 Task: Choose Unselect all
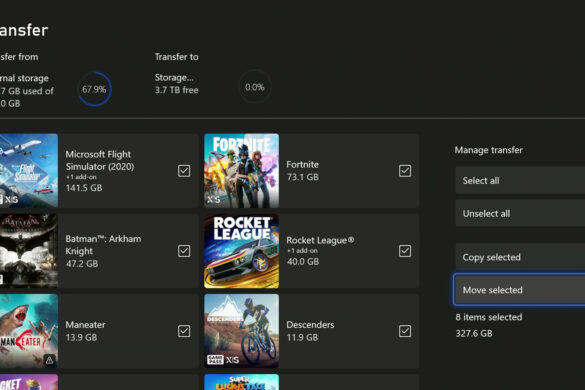(520, 213)
